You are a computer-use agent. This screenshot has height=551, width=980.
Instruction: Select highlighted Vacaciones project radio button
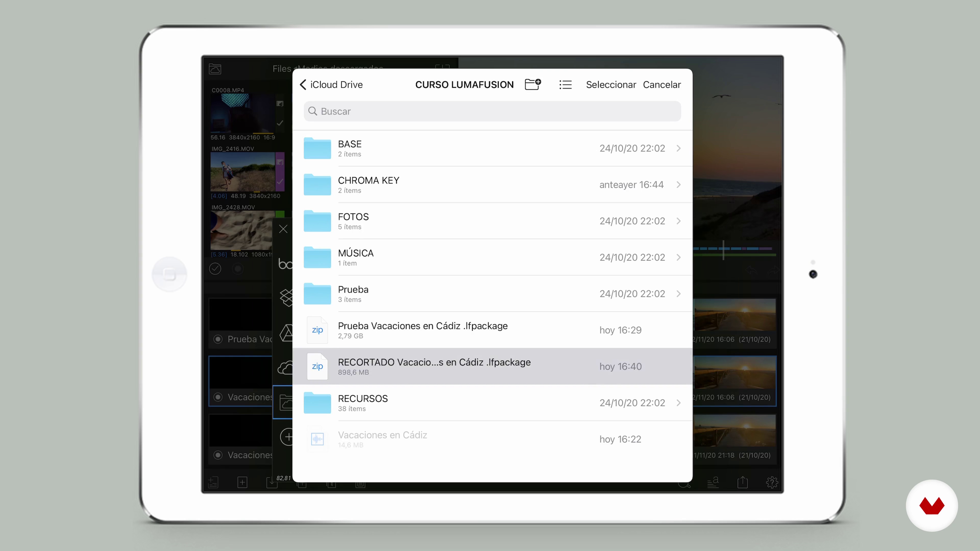pyautogui.click(x=218, y=397)
